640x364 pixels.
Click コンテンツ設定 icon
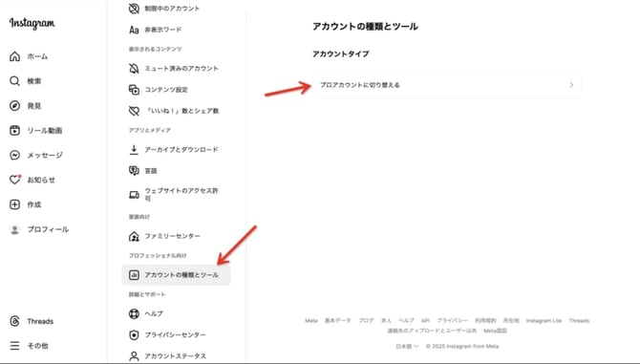click(134, 90)
